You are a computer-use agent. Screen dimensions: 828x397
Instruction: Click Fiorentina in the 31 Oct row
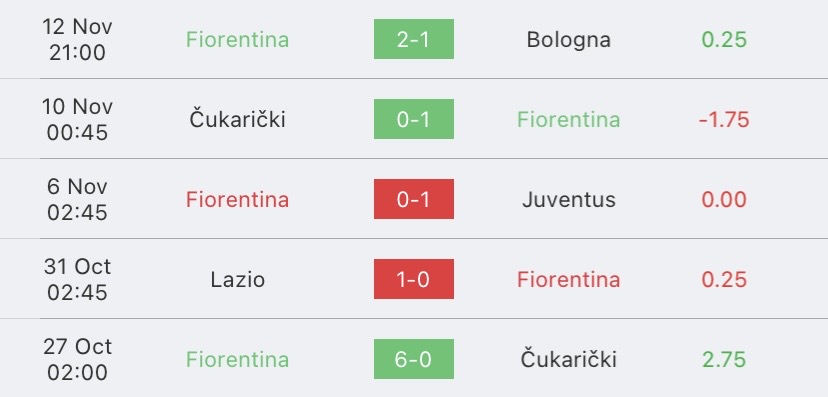[x=568, y=279]
